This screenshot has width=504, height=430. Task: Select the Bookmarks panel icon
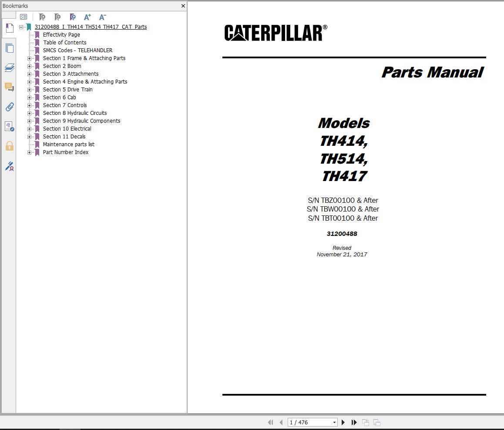point(10,28)
